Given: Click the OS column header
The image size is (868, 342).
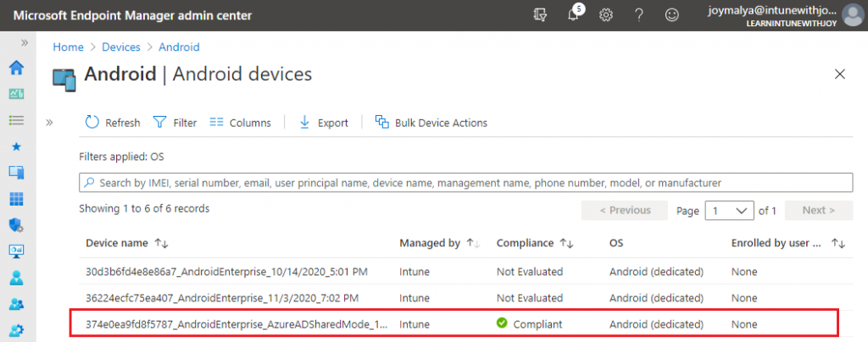Looking at the screenshot, I should tap(616, 243).
